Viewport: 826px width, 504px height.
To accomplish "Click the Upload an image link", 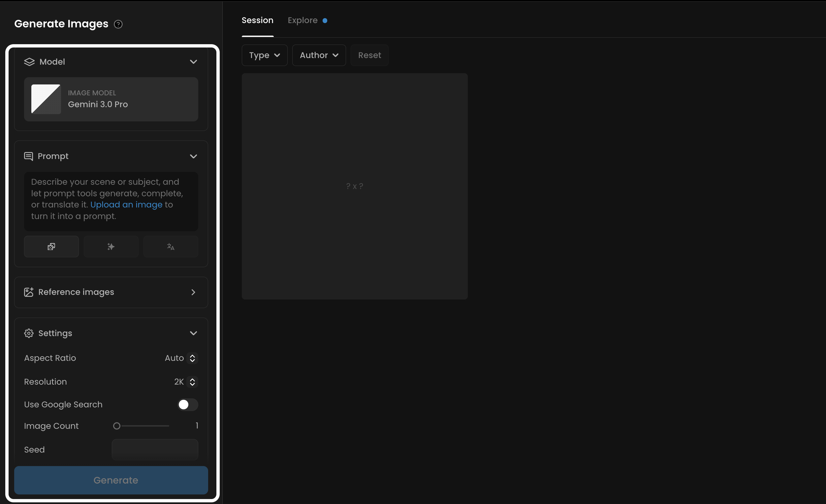I will tap(126, 205).
